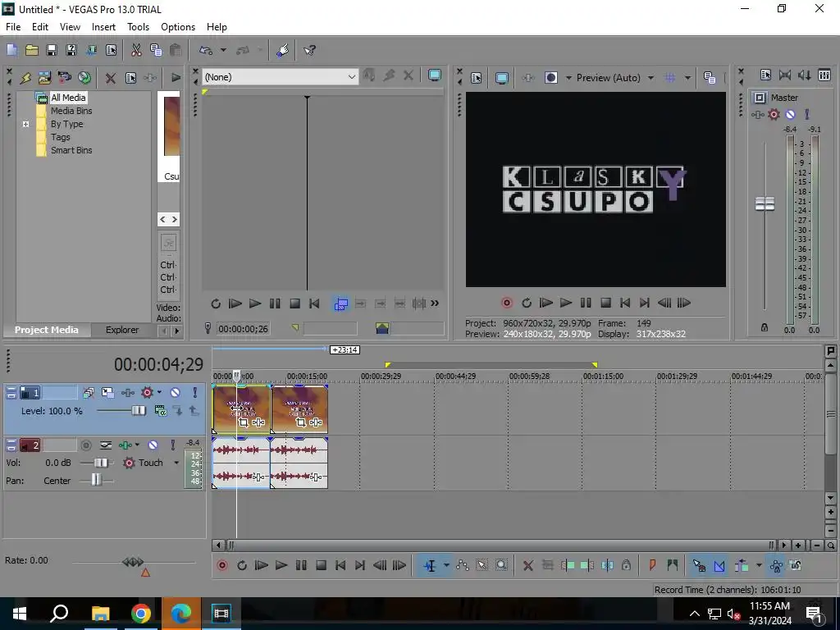Image resolution: width=840 pixels, height=630 pixels.
Task: Select the Zoom Edit tool magnifier
Action: pos(501,566)
